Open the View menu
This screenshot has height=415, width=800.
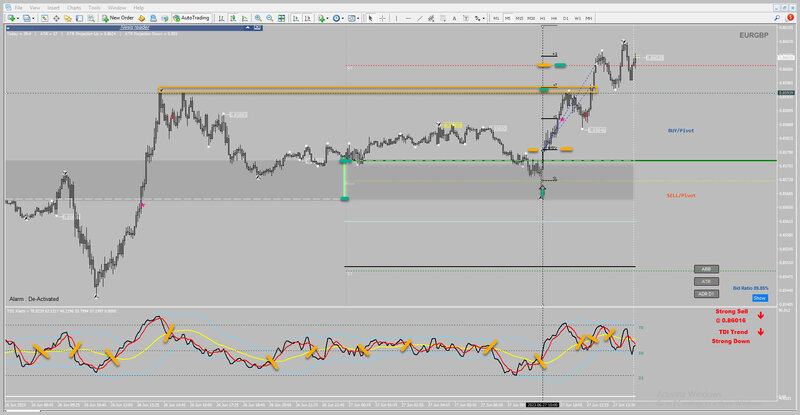[35, 8]
